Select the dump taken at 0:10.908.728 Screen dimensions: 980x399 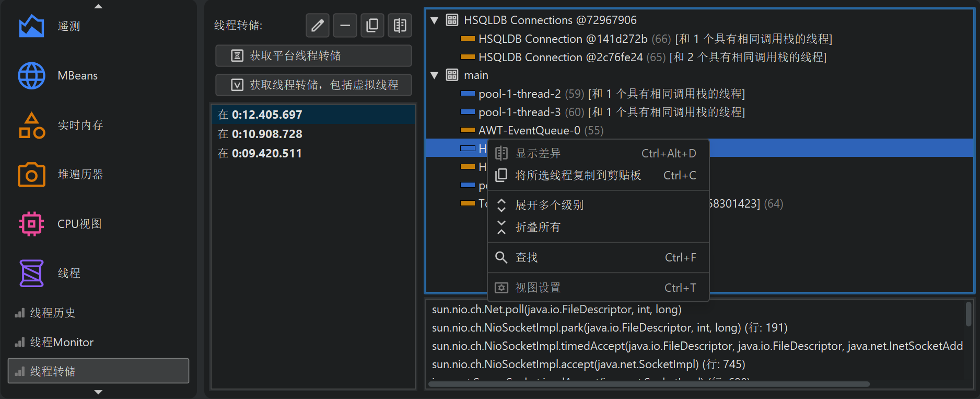click(x=266, y=134)
